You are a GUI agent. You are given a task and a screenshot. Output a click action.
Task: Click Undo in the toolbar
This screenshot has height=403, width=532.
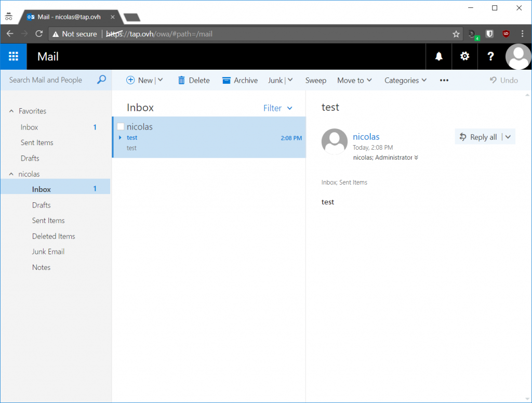504,81
